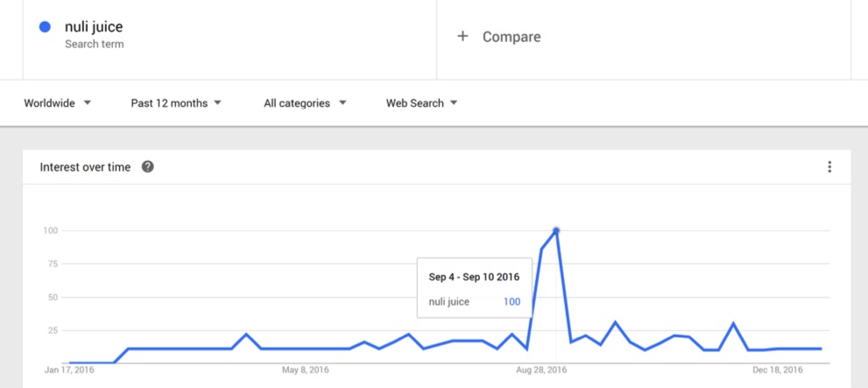Click the help icon beside Interest over time
The height and width of the screenshot is (388, 868).
pos(147,166)
